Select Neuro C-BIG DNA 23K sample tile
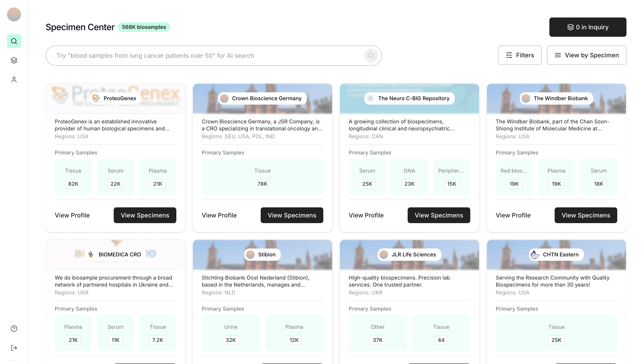This screenshot has width=644, height=364. [x=409, y=177]
